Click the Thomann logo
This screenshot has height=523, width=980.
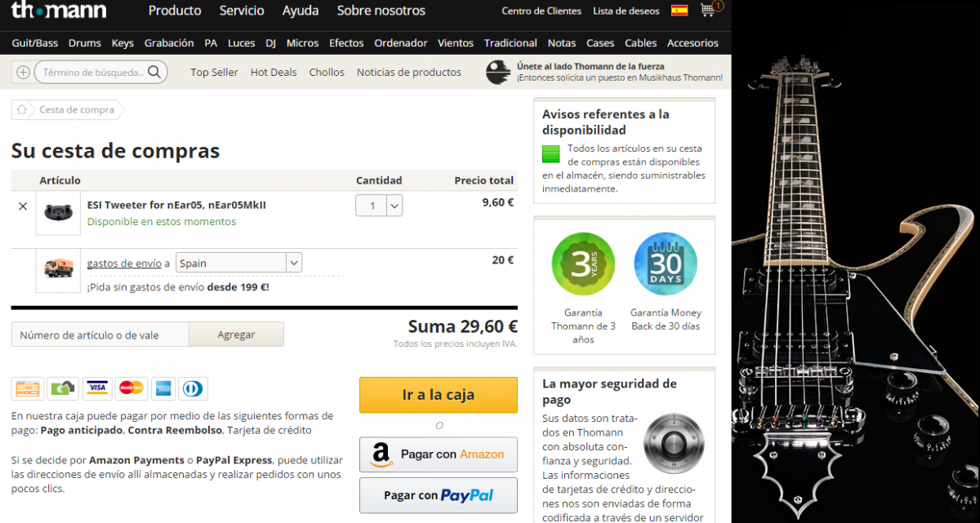(x=58, y=11)
